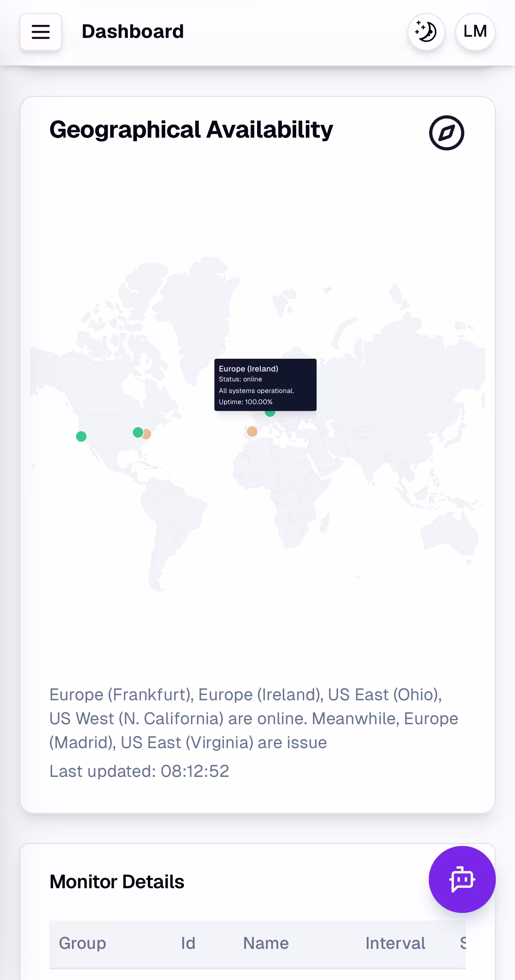Open the LM user avatar menu

[475, 32]
